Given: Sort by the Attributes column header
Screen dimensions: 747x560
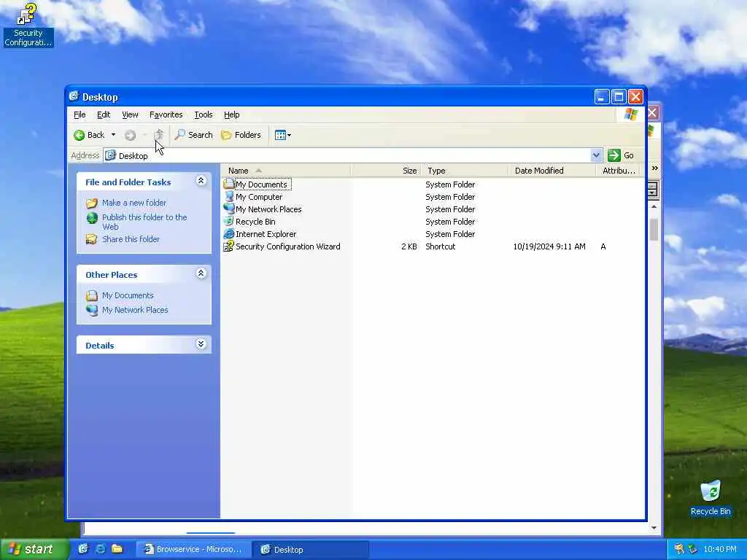Looking at the screenshot, I should point(617,171).
